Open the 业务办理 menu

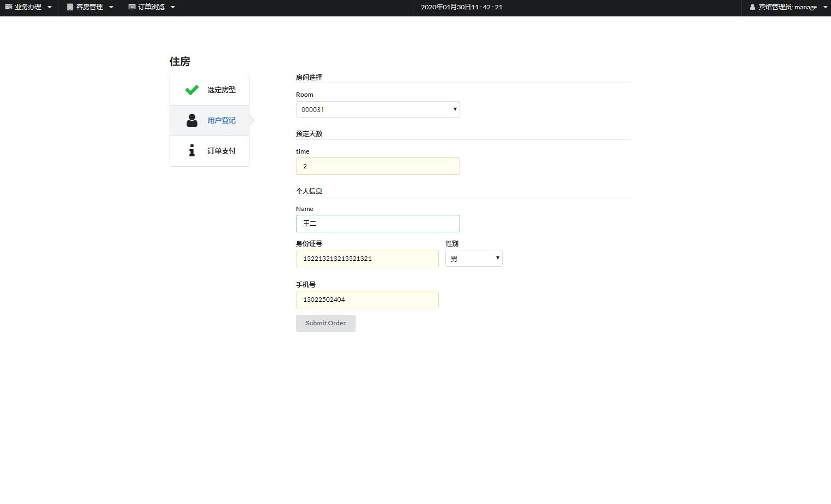pos(29,8)
